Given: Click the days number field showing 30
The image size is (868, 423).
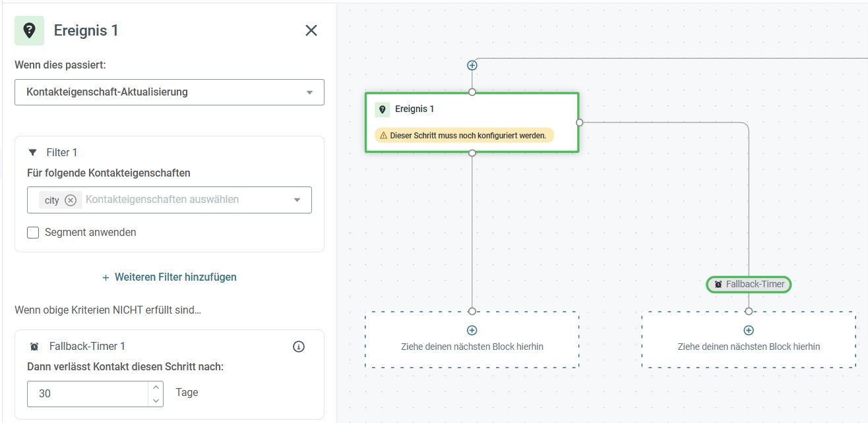Looking at the screenshot, I should click(88, 393).
